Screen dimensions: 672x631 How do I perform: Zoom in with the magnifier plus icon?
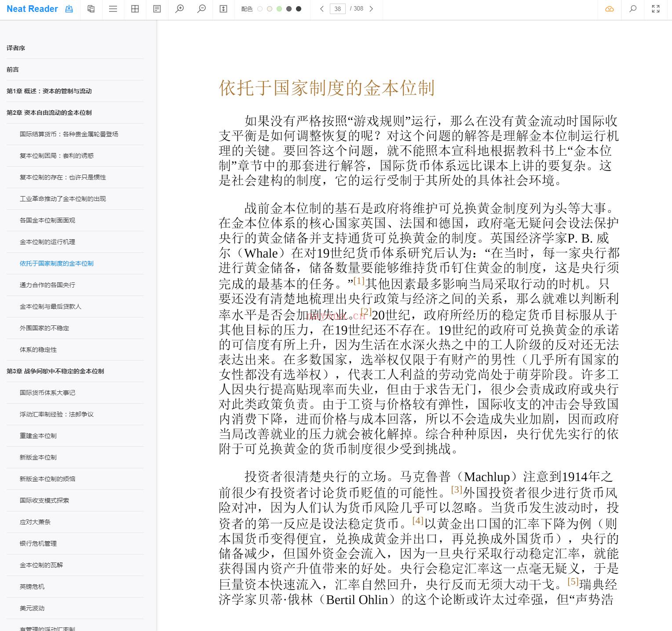click(x=179, y=9)
